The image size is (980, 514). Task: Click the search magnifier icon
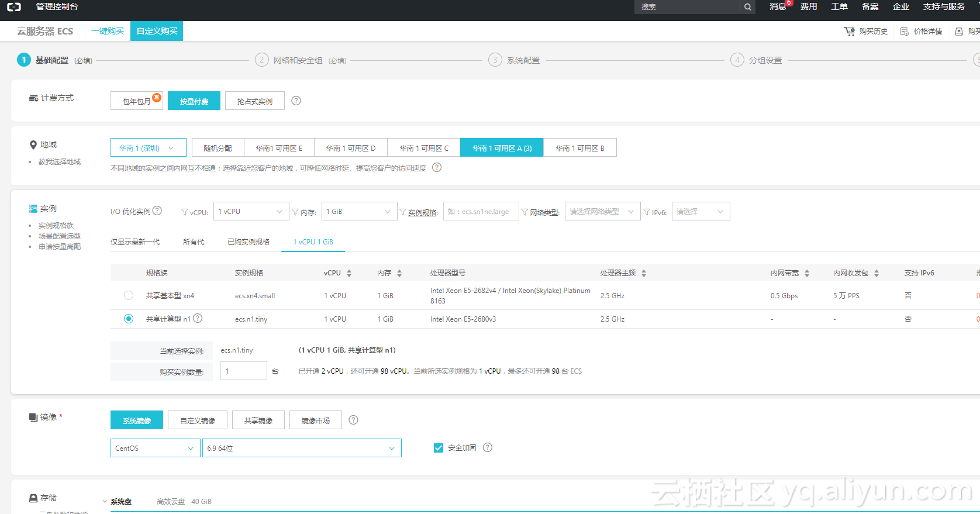tap(747, 7)
